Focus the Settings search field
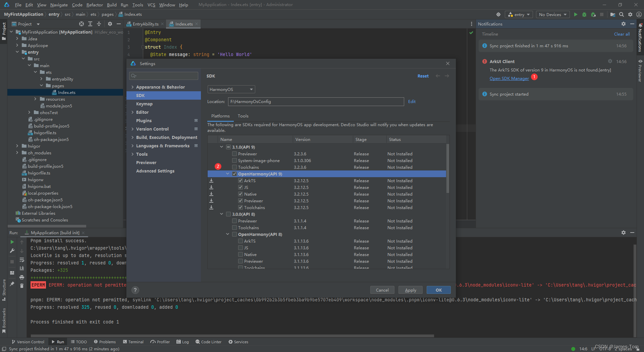The width and height of the screenshot is (644, 352). point(164,76)
